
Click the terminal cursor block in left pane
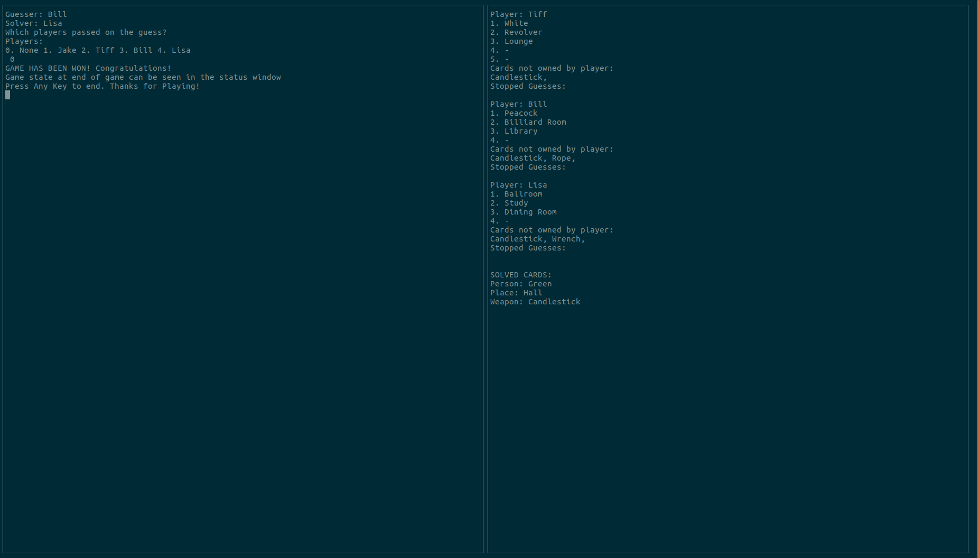[x=7, y=95]
